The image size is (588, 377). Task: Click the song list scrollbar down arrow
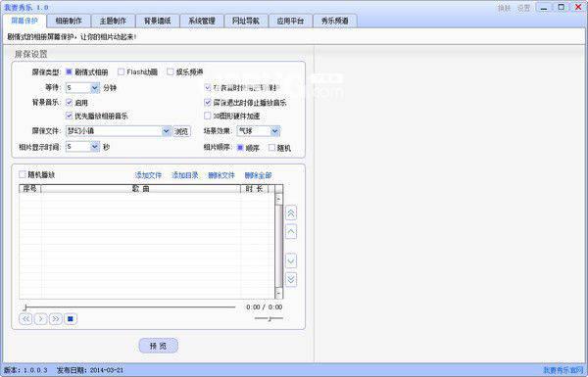tap(278, 293)
